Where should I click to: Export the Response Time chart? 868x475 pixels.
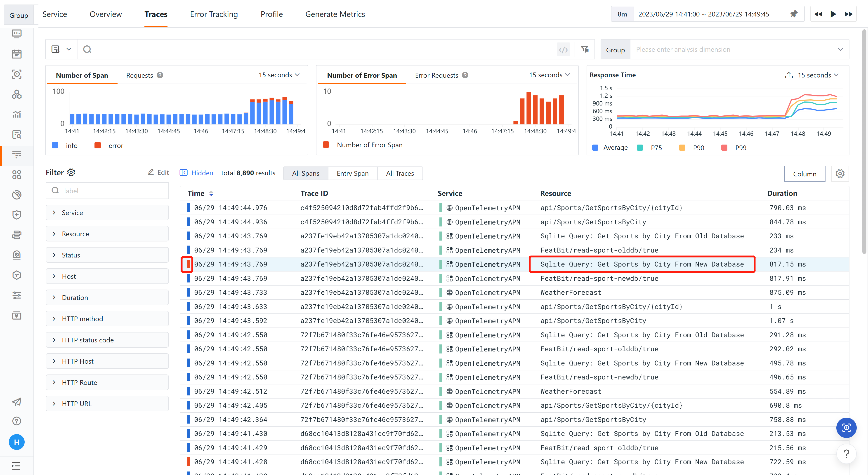click(x=789, y=75)
